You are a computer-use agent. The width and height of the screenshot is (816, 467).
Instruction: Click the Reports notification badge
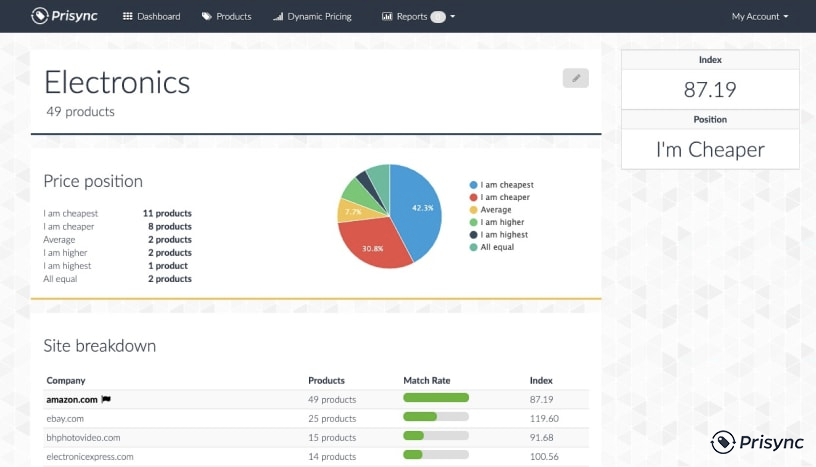(x=438, y=17)
